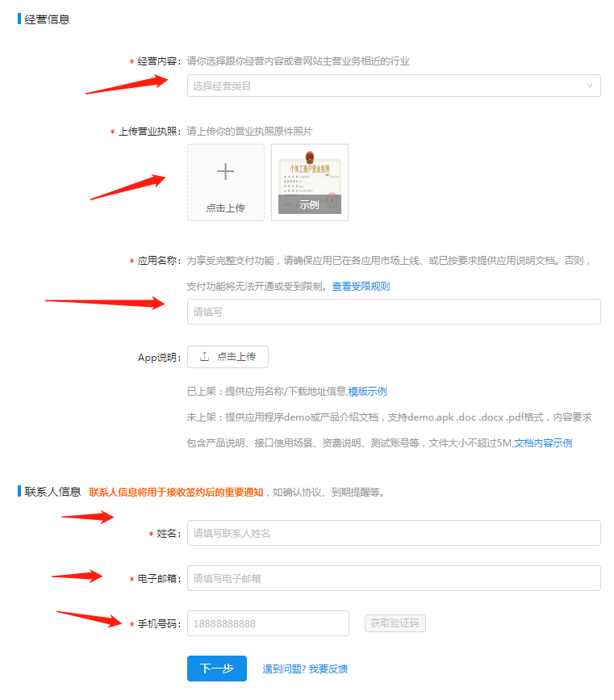Click the 经营内容 field label
614x700 pixels.
[157, 61]
